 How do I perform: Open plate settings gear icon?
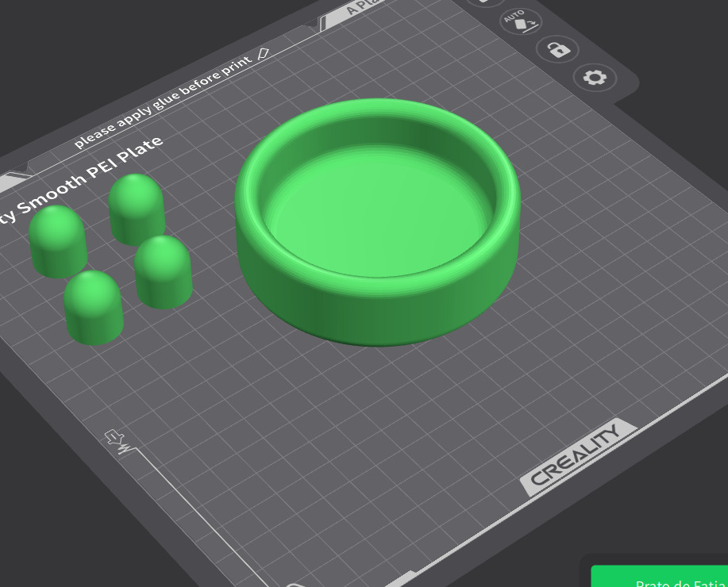[595, 78]
